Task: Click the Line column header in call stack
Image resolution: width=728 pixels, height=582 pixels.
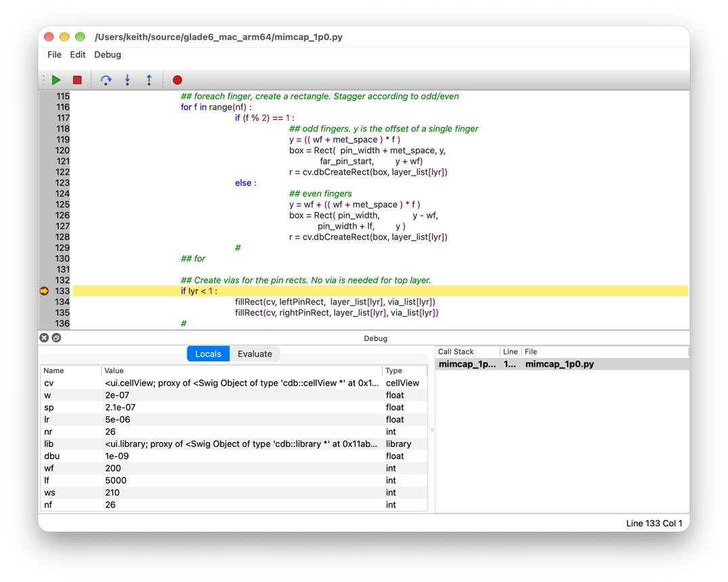Action: coord(510,352)
